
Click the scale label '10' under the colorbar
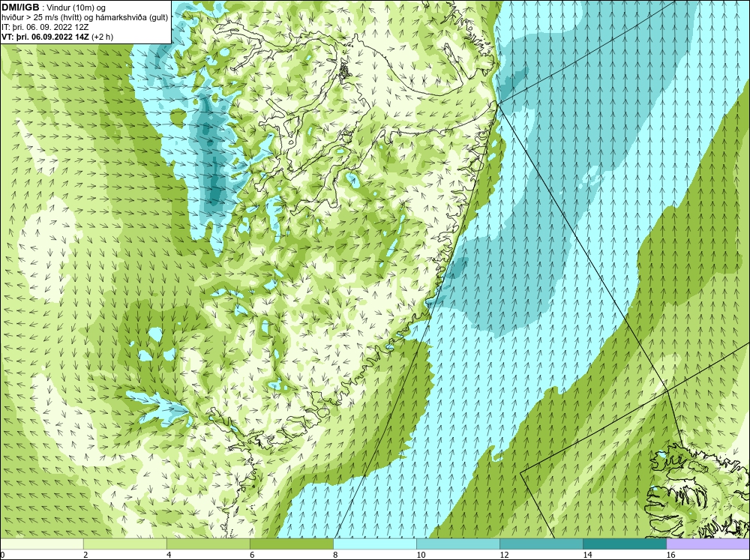tap(421, 555)
